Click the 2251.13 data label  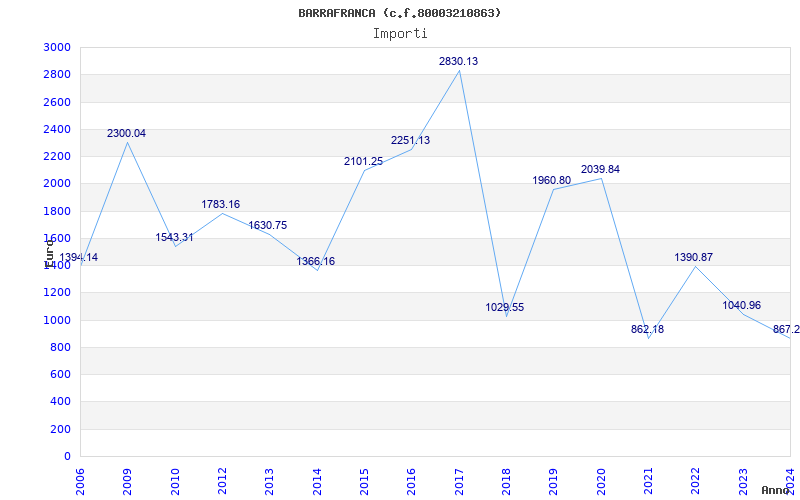pyautogui.click(x=410, y=140)
